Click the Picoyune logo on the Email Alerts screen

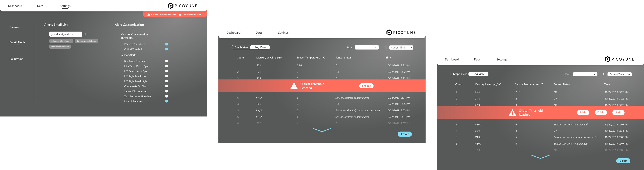(182, 6)
